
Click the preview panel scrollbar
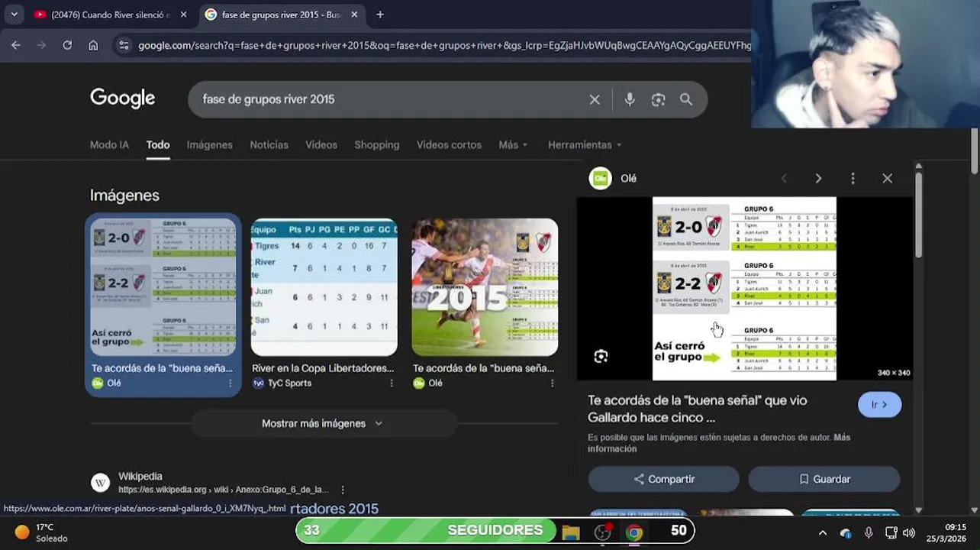[918, 214]
